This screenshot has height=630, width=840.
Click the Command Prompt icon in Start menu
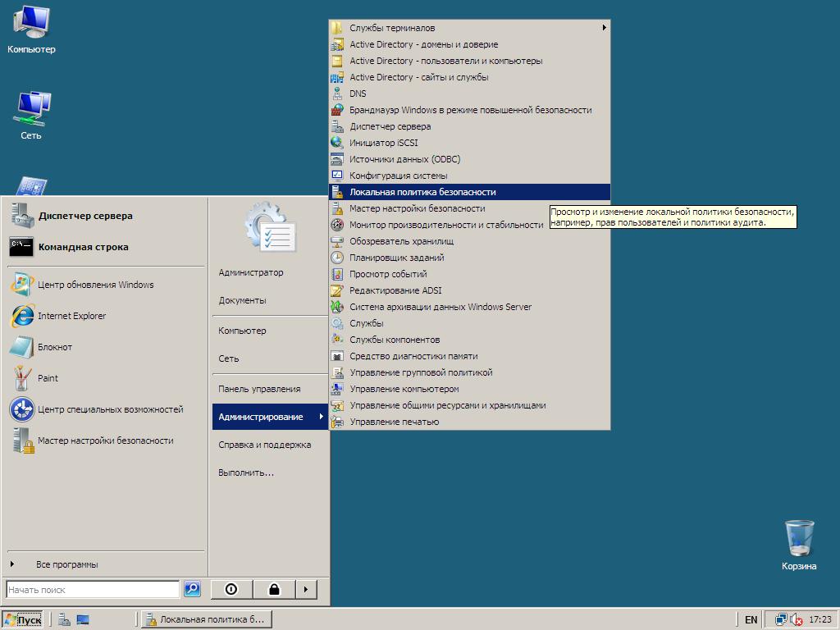point(21,247)
